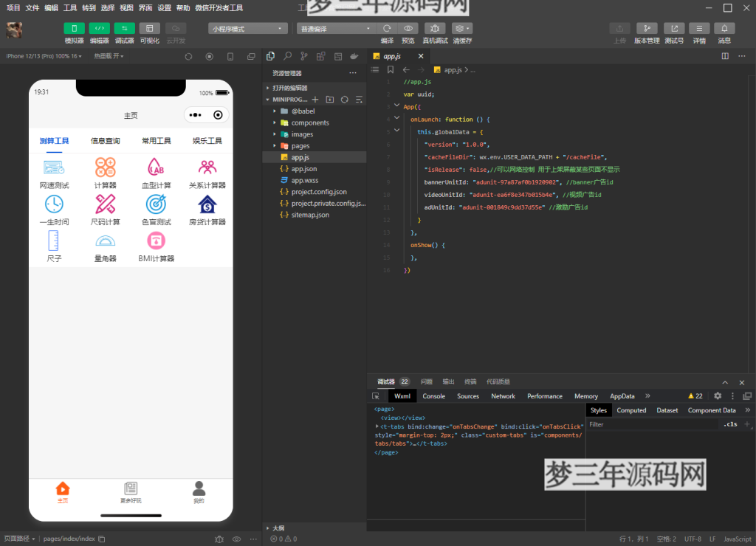Open the 普通编译 compile mode dropdown
The height and width of the screenshot is (546, 756).
337,29
